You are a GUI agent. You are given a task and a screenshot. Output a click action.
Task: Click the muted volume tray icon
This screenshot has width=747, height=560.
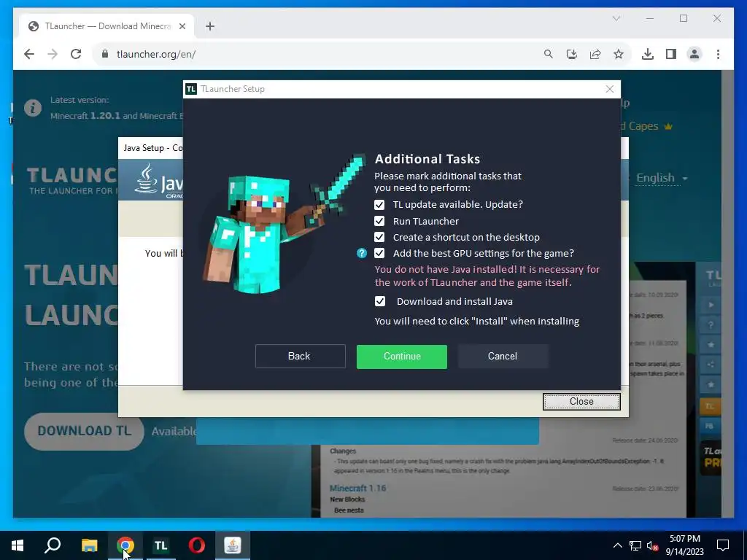(x=652, y=545)
